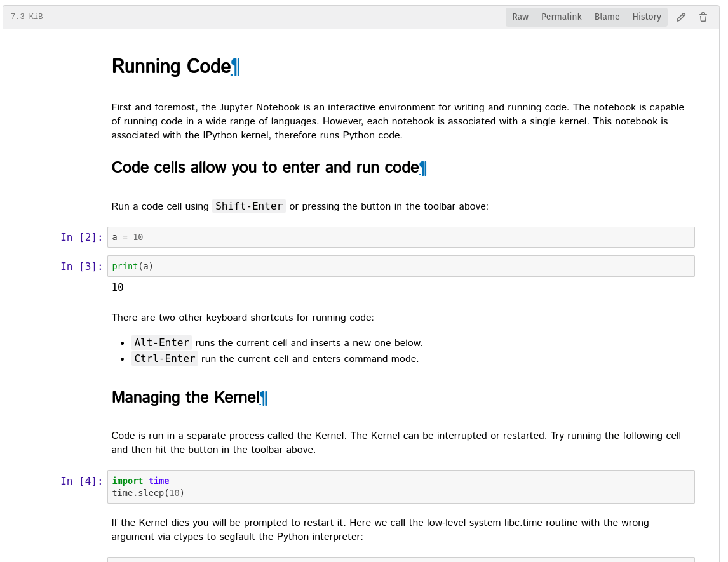The height and width of the screenshot is (562, 728).
Task: Click the trash delete file icon
Action: pyautogui.click(x=703, y=17)
